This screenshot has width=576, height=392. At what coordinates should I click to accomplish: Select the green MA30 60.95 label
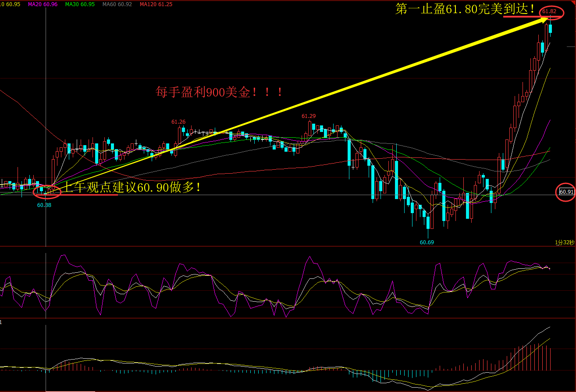click(80, 4)
